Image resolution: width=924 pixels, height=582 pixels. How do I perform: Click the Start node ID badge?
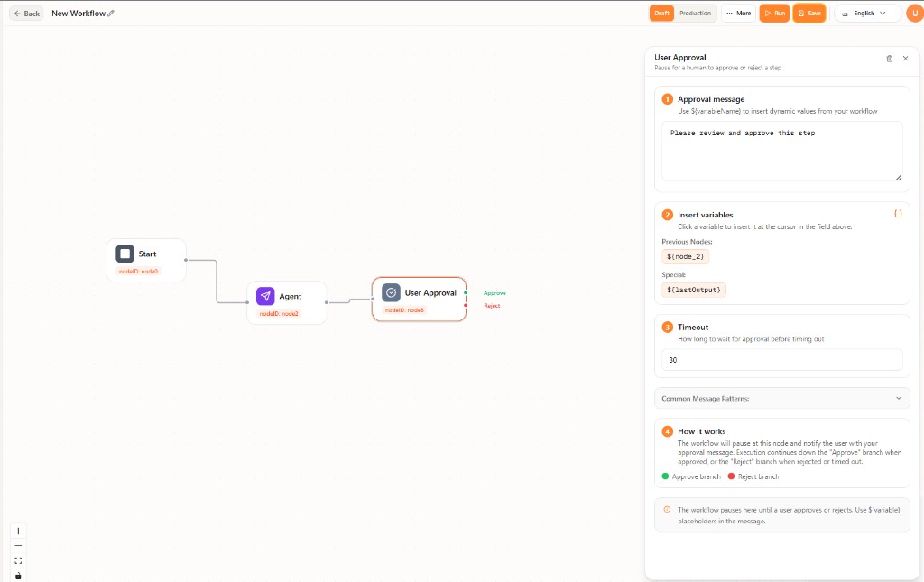(138, 271)
